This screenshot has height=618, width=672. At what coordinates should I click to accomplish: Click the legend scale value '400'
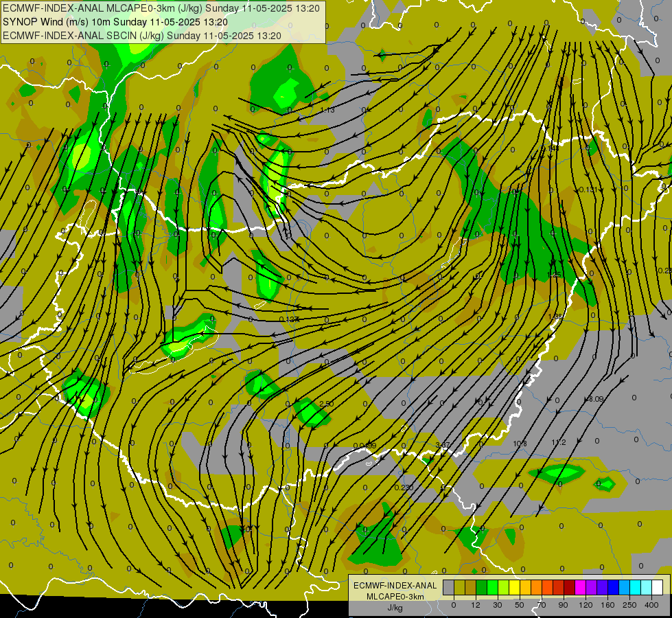(x=651, y=605)
